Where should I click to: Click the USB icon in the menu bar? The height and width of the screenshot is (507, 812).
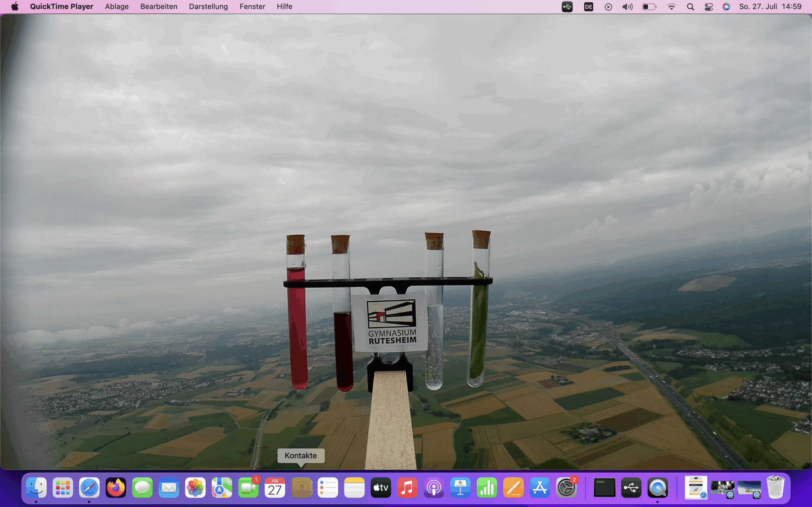tap(567, 7)
